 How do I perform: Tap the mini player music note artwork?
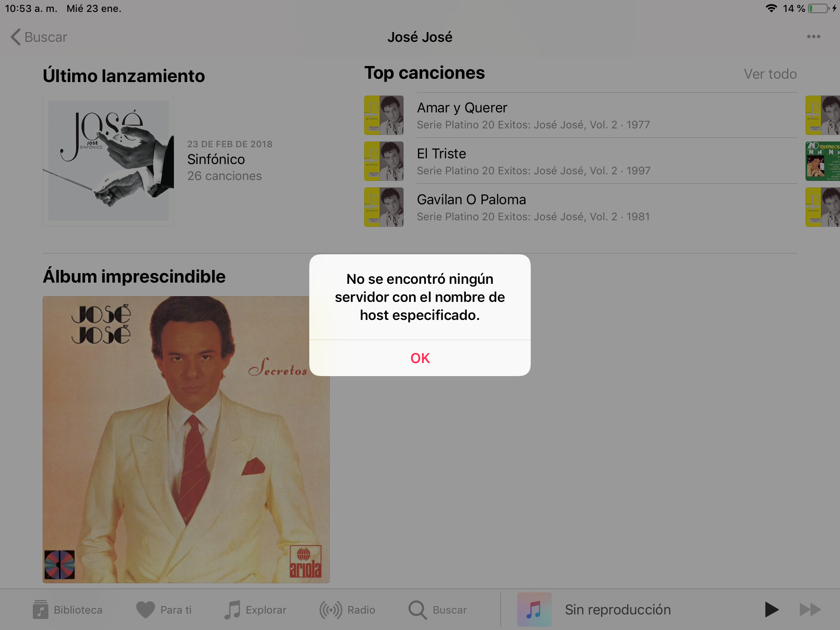[534, 609]
